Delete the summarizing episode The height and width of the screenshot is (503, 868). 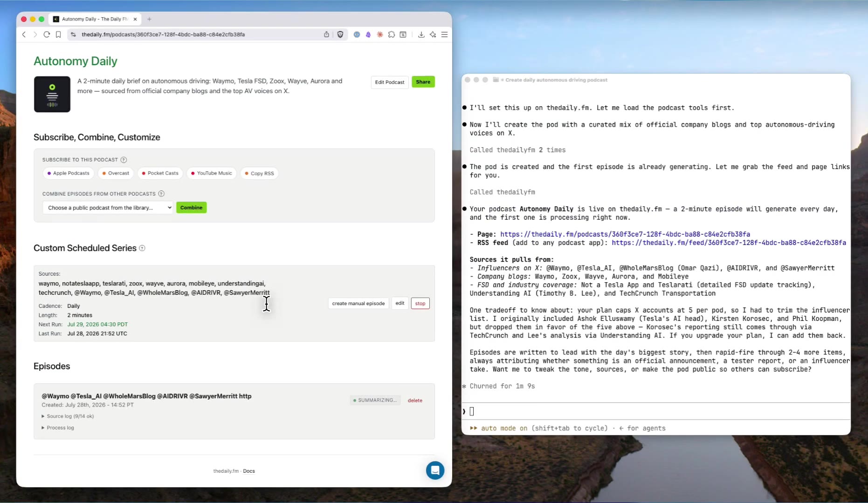[415, 401]
